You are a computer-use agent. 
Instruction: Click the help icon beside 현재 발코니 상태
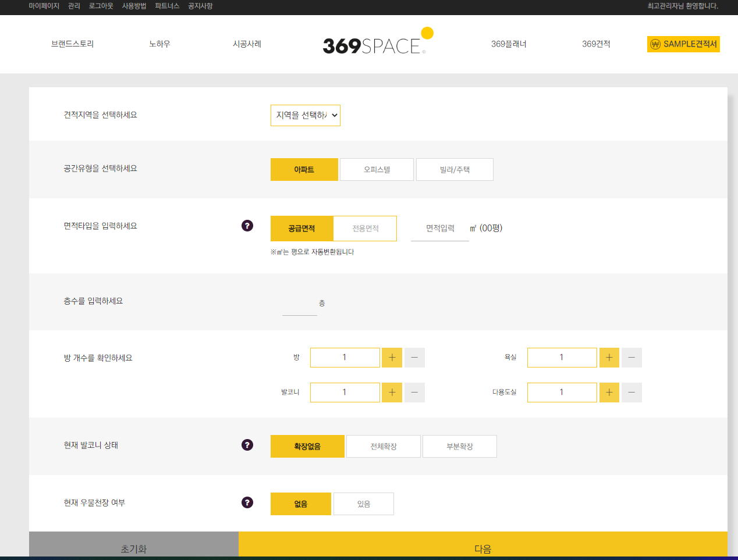247,445
